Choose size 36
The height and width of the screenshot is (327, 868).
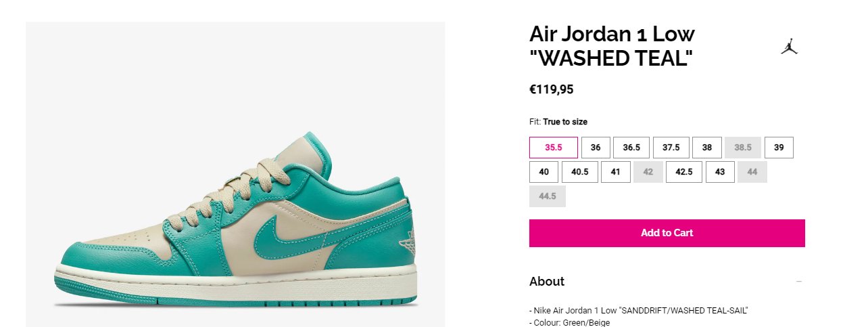[596, 148]
